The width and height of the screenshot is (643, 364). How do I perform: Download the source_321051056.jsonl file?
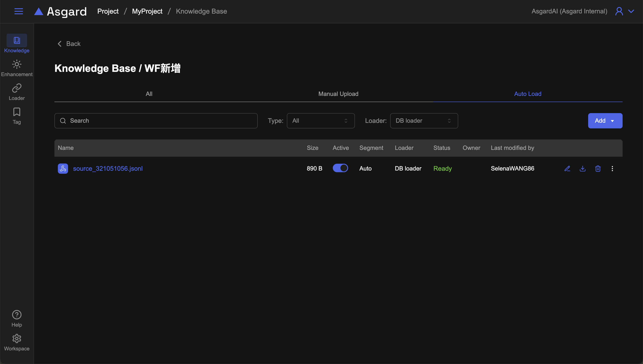coord(582,169)
